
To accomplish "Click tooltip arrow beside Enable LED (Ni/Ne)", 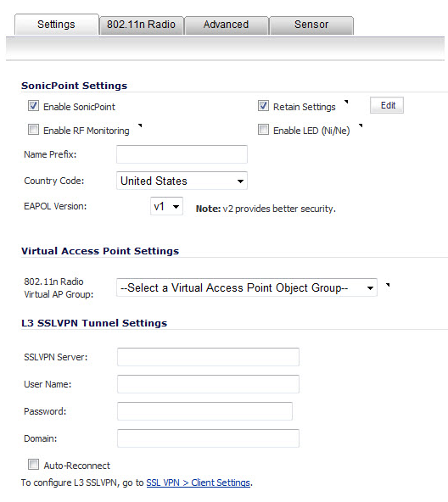I will 361,126.
